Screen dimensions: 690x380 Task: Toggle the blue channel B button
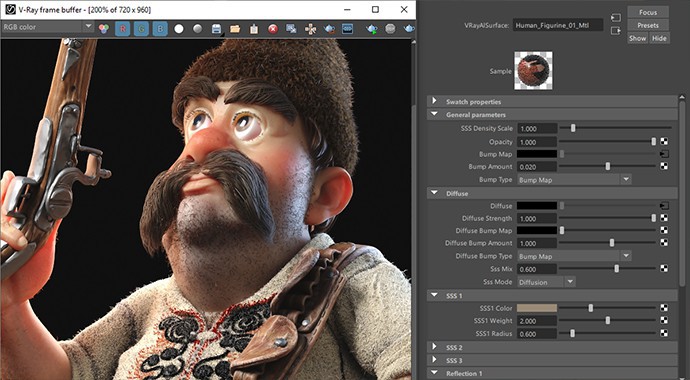(x=160, y=29)
